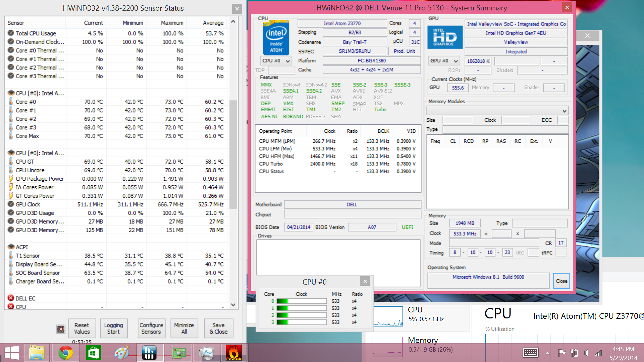The height and width of the screenshot is (362, 644).
Task: Click the Minimum column header
Action: pos(126,23)
